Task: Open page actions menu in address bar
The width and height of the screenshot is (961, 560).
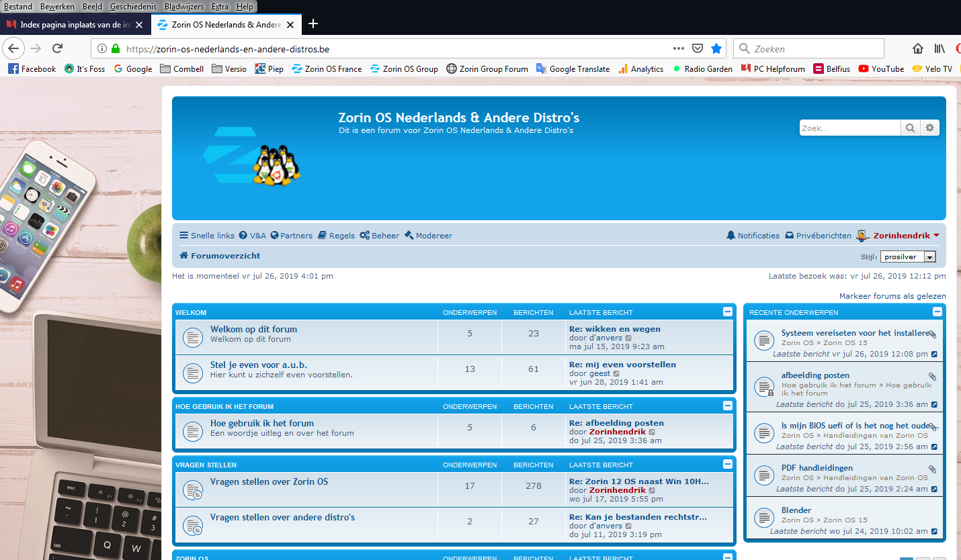Action: click(x=679, y=48)
